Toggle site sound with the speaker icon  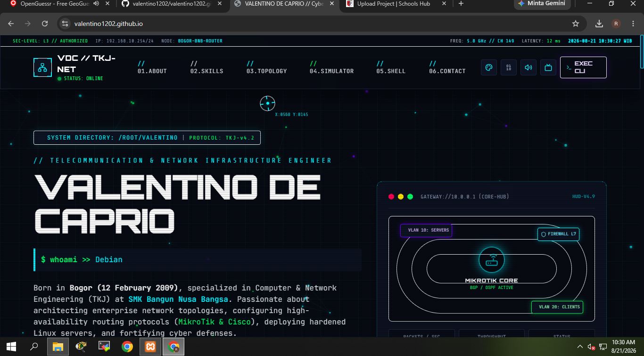(528, 67)
